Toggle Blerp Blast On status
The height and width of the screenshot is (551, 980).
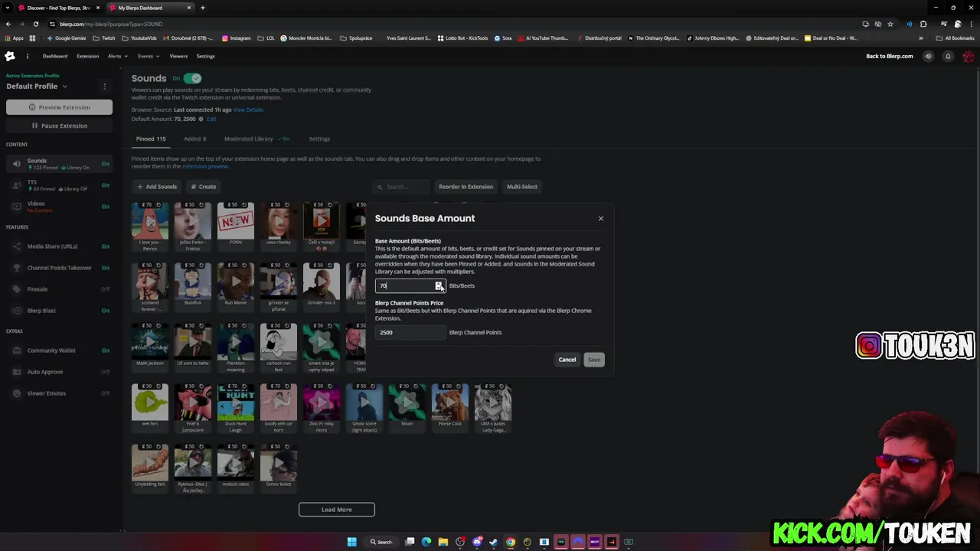(106, 311)
